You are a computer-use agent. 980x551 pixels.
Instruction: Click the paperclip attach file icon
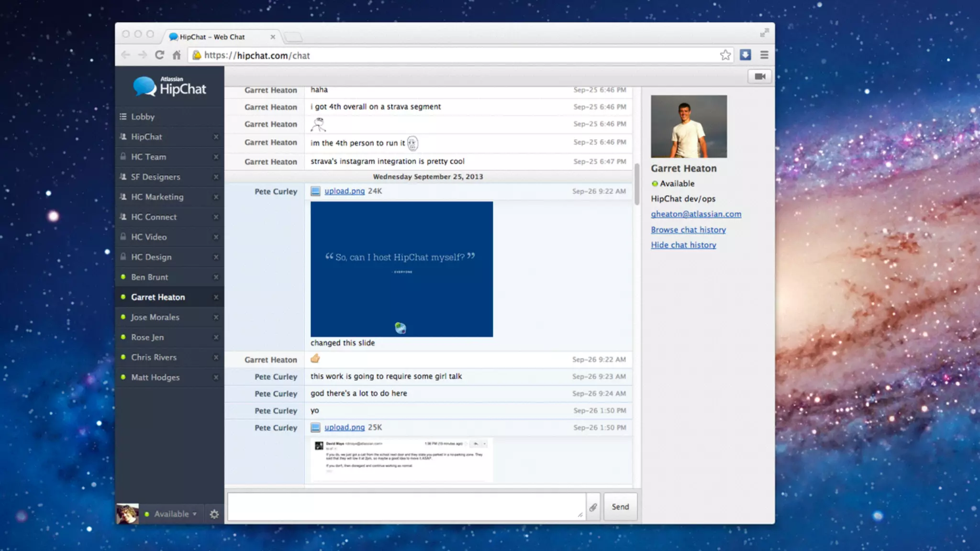[593, 507]
